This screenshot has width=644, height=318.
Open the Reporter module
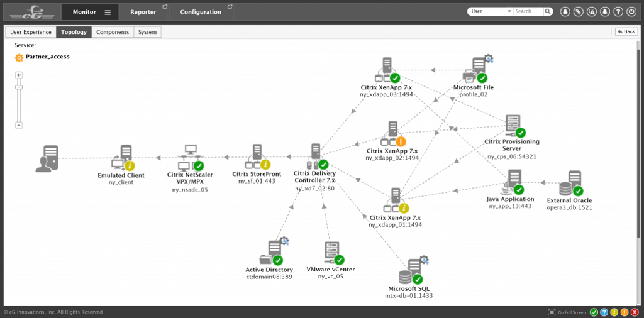coord(143,12)
